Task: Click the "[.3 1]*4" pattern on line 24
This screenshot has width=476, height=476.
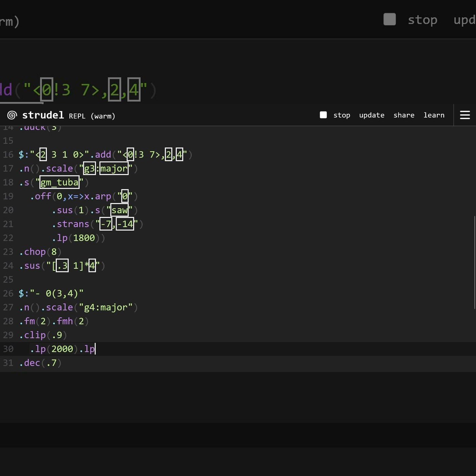Action: point(73,266)
